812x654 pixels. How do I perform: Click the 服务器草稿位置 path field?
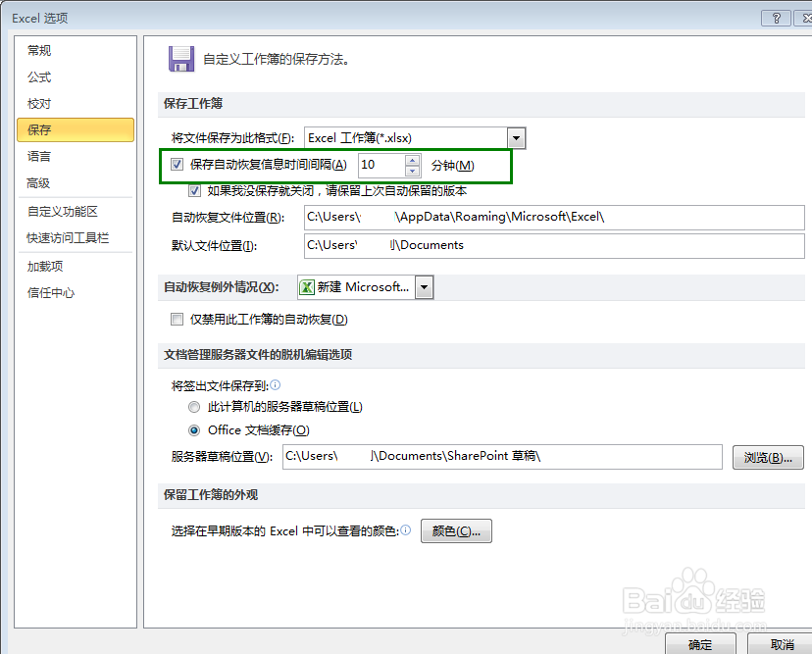click(502, 457)
